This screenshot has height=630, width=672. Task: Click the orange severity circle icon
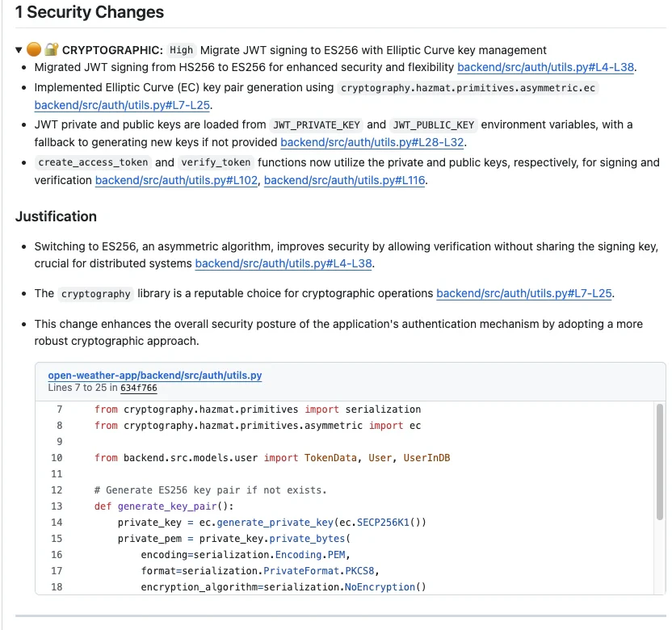[x=33, y=49]
